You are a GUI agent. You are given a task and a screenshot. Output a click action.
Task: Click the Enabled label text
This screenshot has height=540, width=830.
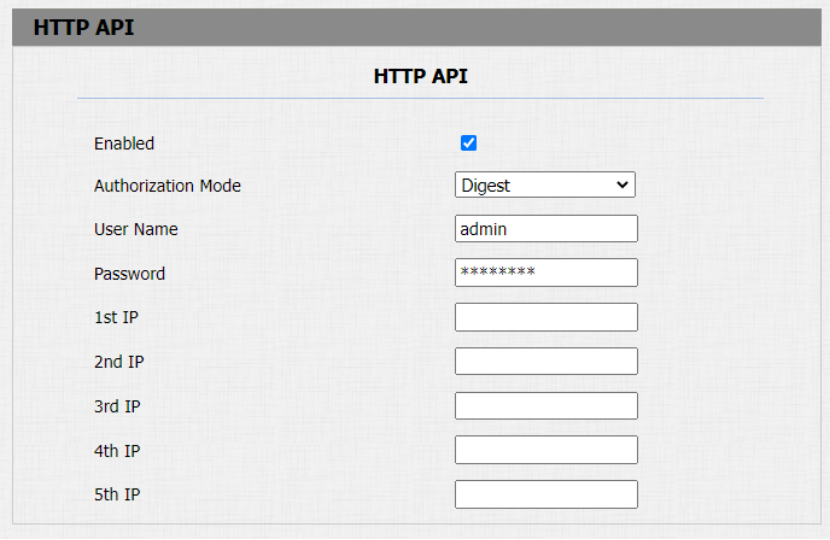[124, 143]
